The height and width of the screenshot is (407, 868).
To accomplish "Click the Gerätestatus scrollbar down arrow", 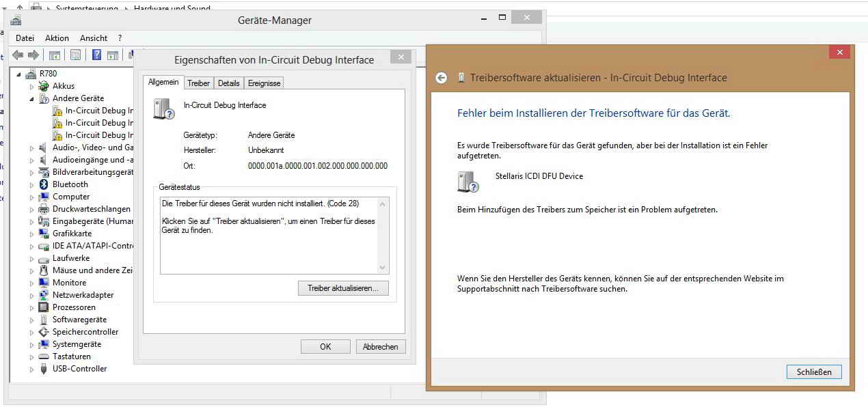I will [383, 268].
